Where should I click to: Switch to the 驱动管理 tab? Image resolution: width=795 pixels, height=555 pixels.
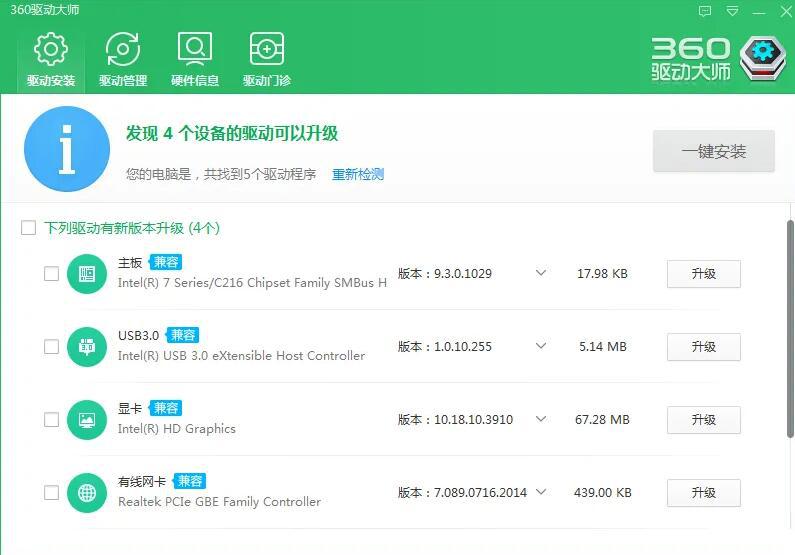(123, 59)
